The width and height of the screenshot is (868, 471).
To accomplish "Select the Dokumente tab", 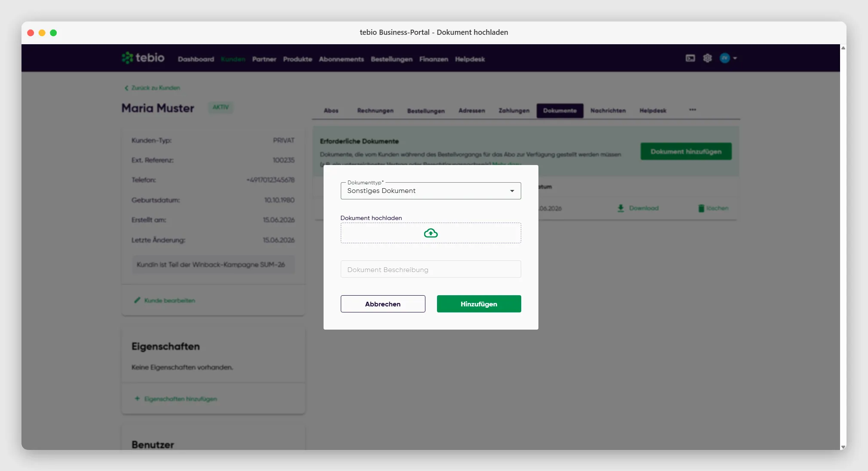I will (560, 110).
